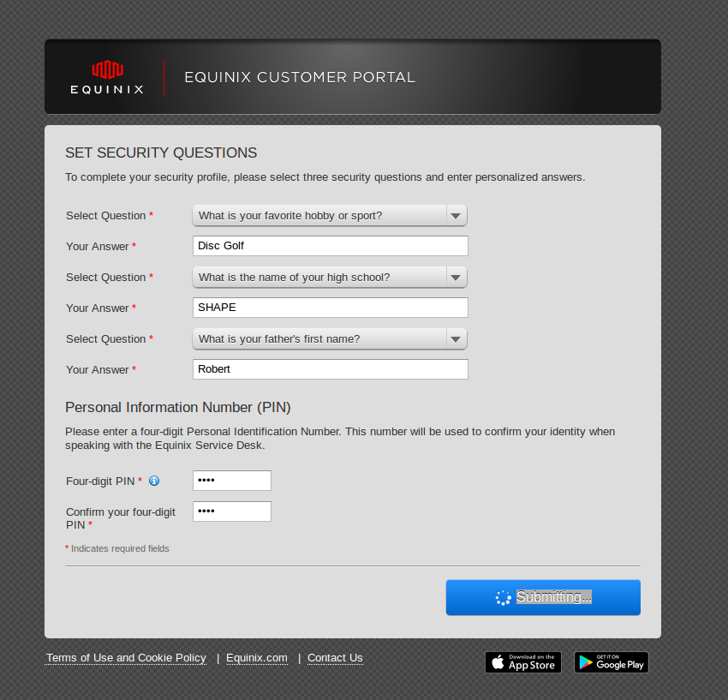The width and height of the screenshot is (728, 700).
Task: Select the answer field containing Robert
Action: pyautogui.click(x=330, y=369)
